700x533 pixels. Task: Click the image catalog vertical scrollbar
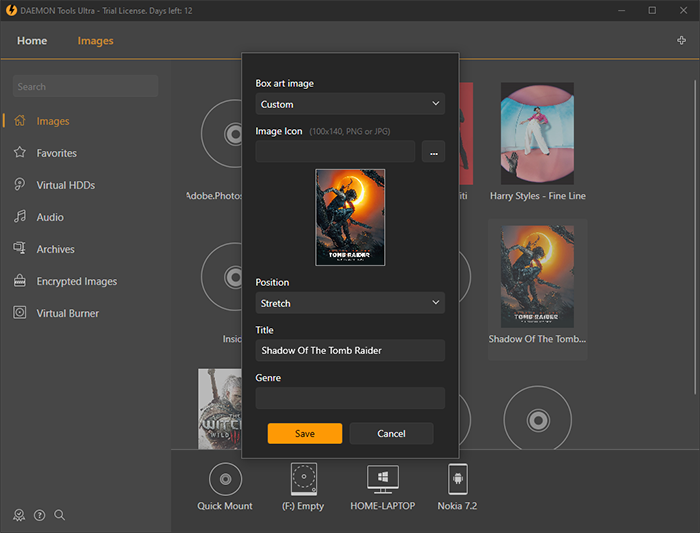click(695, 237)
